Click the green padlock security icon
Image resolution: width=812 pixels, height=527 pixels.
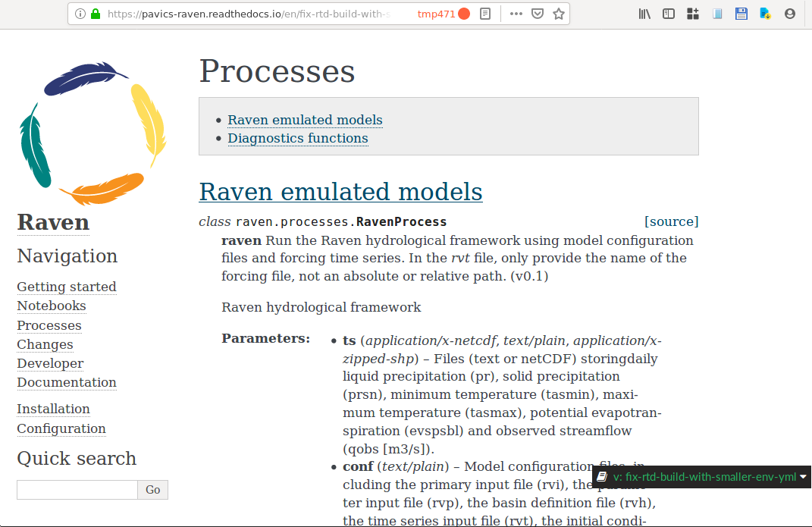pos(96,14)
